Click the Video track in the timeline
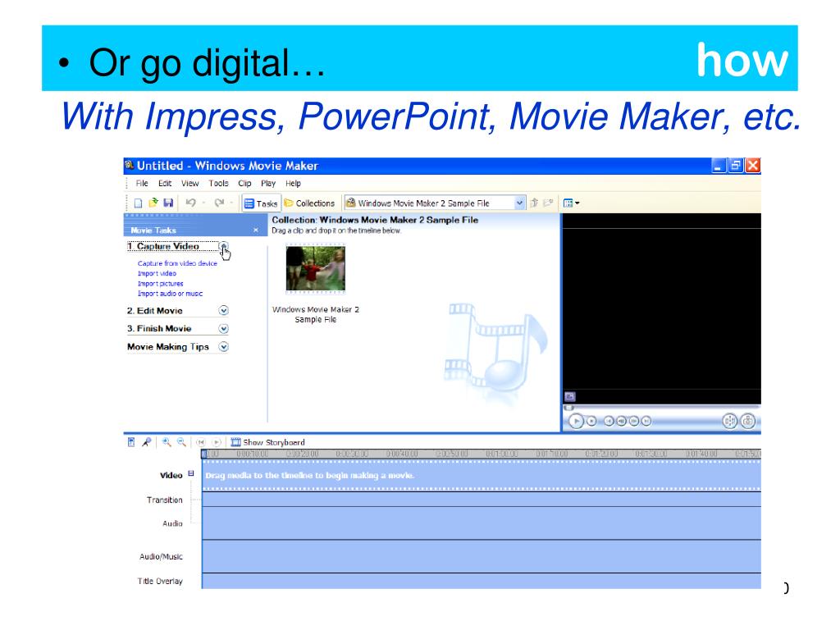The height and width of the screenshot is (630, 840). pyautogui.click(x=481, y=475)
